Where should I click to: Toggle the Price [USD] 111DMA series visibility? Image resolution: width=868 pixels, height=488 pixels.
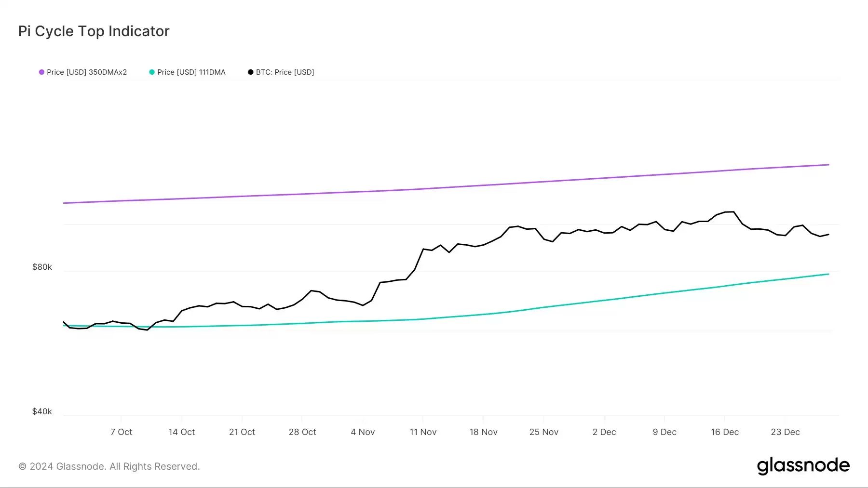coord(191,72)
